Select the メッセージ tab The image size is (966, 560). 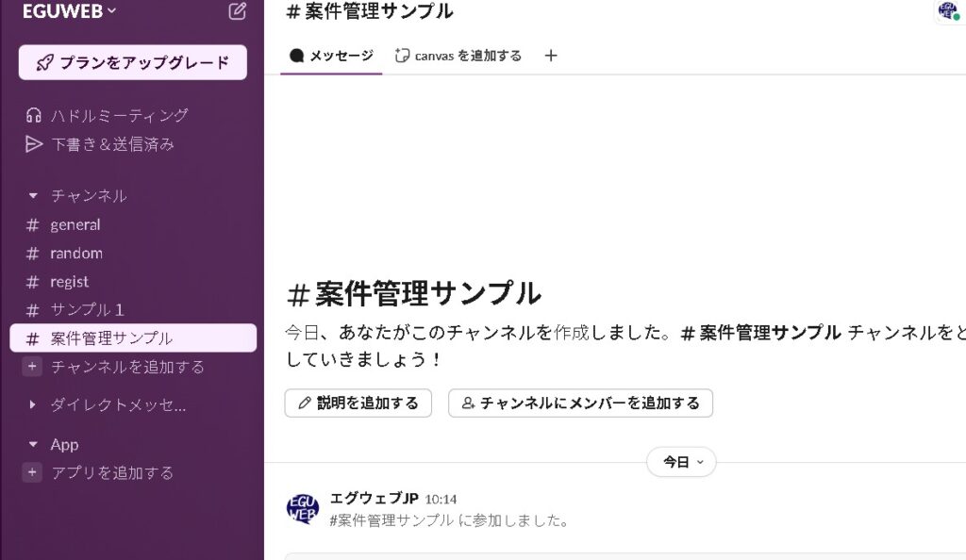pos(331,56)
